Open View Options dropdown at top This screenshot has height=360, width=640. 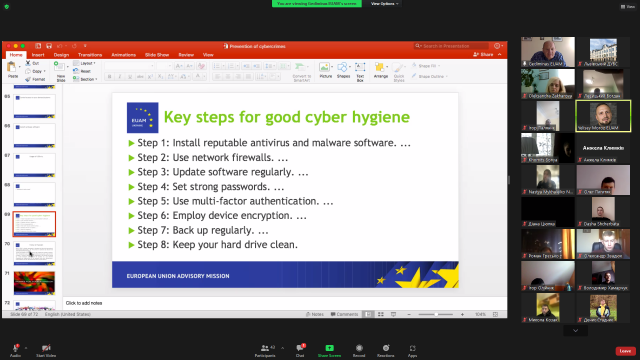(x=384, y=4)
